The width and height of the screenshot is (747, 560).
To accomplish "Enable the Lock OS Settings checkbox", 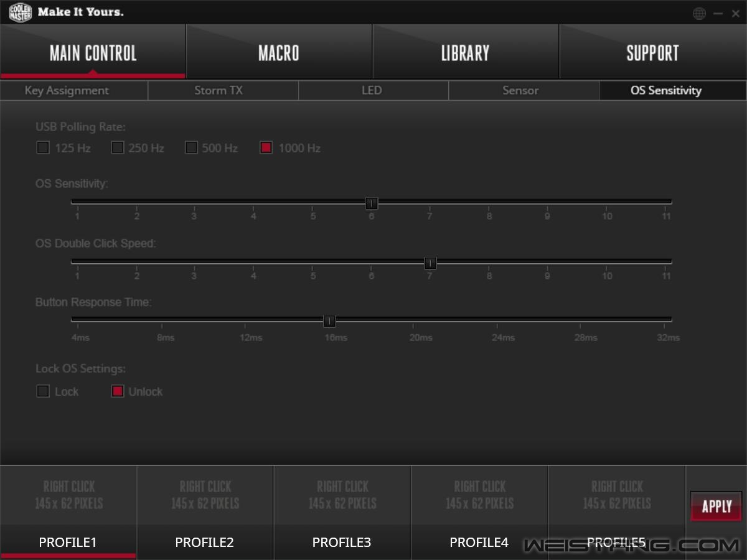I will click(43, 391).
